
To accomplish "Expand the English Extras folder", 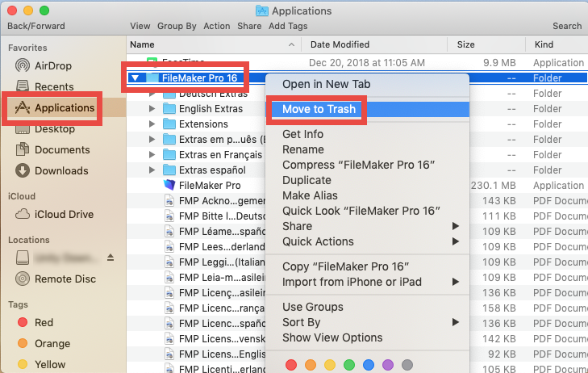I will pyautogui.click(x=152, y=109).
